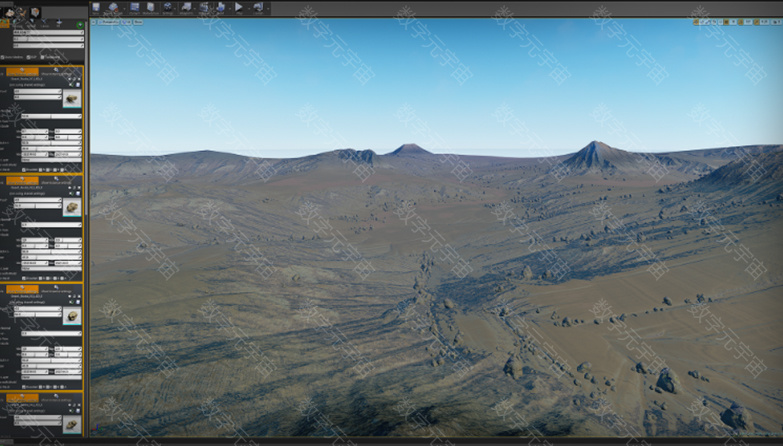
Task: Open the Source Control toolbar icon
Action: (113, 7)
